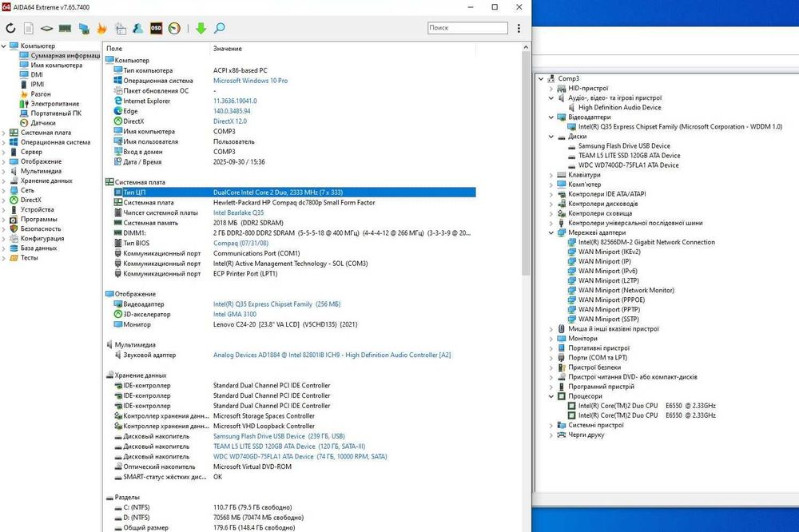Open the Report page icon in toolbar
The height and width of the screenshot is (532, 799).
pos(29,29)
